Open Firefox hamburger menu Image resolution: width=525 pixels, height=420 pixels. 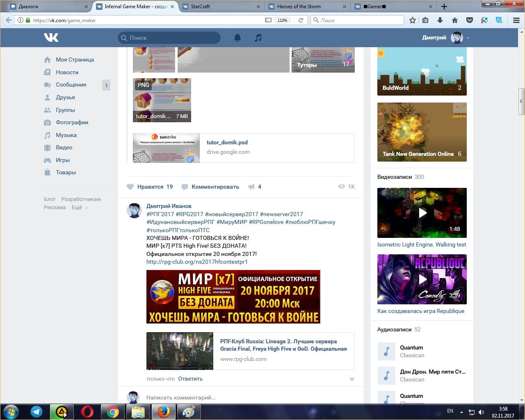tap(516, 20)
